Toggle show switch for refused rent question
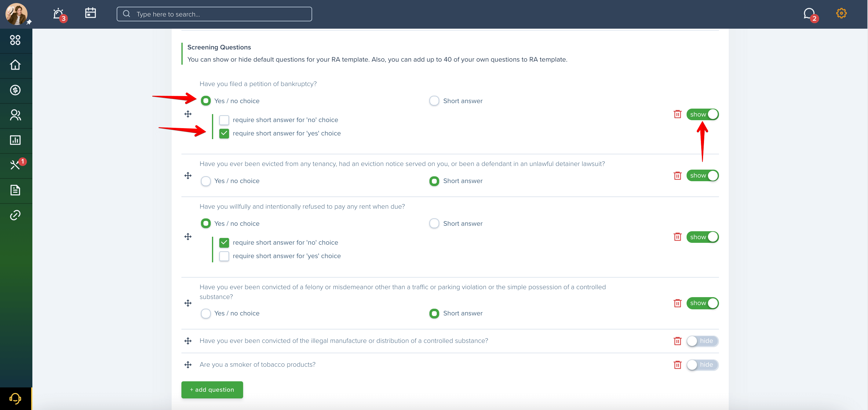Image resolution: width=868 pixels, height=410 pixels. point(702,237)
